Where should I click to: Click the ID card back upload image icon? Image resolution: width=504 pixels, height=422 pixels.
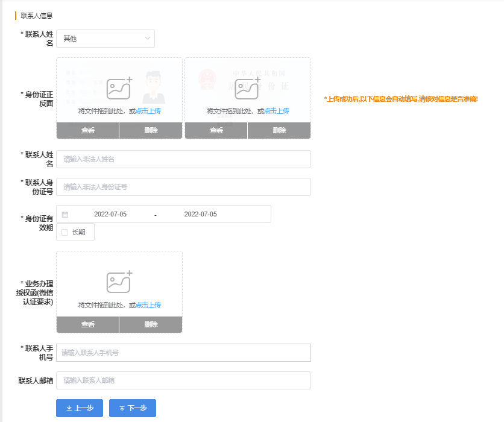(247, 89)
